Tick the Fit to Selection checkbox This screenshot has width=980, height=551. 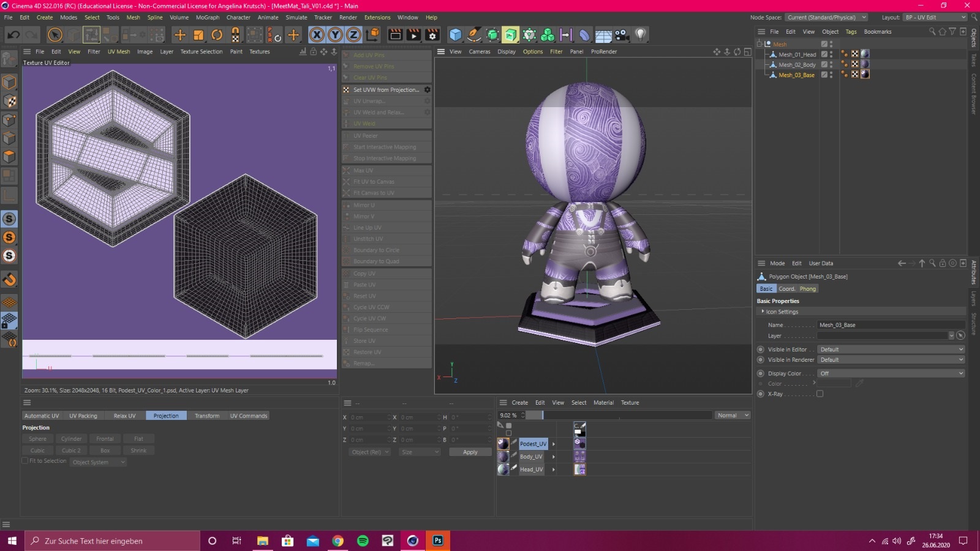click(25, 461)
